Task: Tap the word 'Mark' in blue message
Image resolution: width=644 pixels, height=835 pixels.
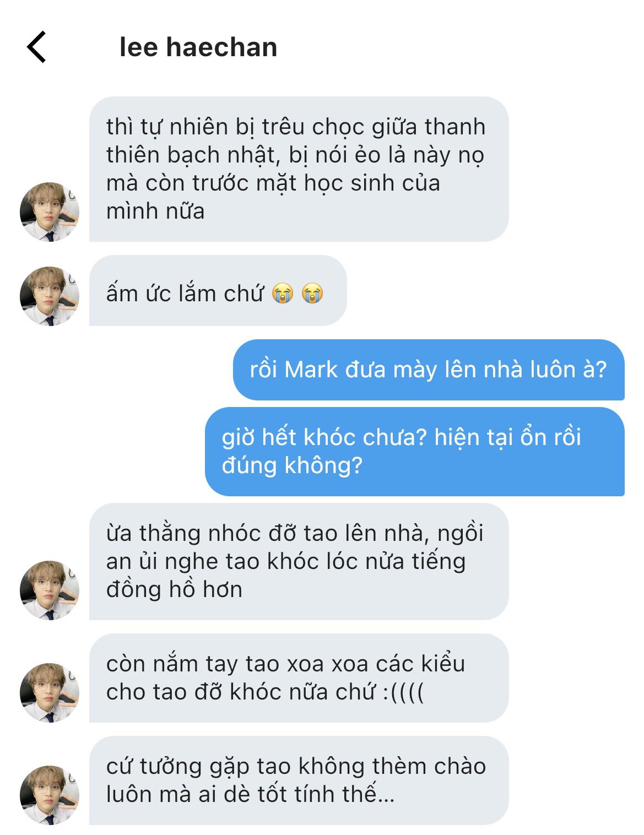Action: [311, 370]
